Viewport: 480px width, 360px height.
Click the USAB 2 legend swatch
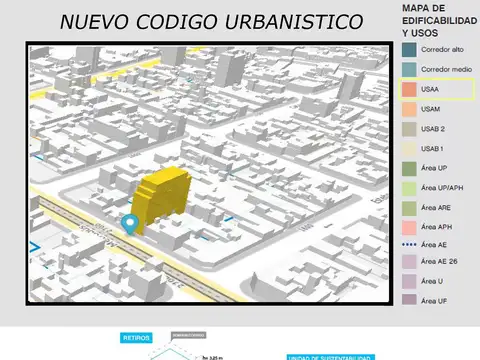point(409,129)
